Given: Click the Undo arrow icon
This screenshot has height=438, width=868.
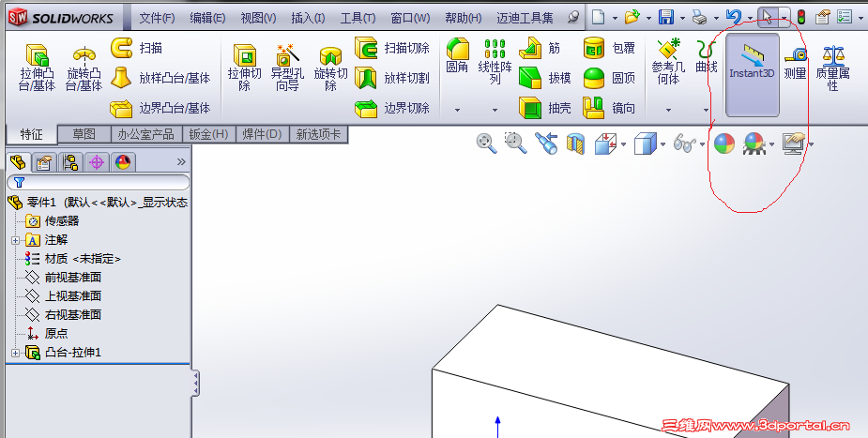Looking at the screenshot, I should 734,17.
